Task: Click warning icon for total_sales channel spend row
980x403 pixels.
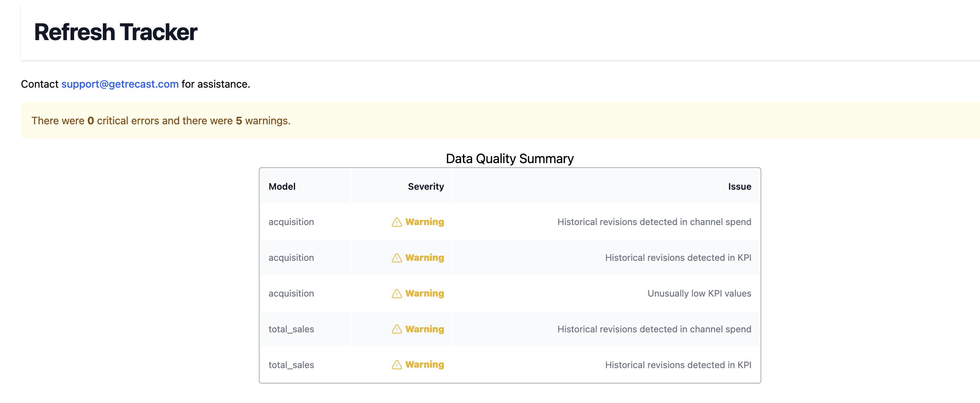Action: click(x=397, y=329)
